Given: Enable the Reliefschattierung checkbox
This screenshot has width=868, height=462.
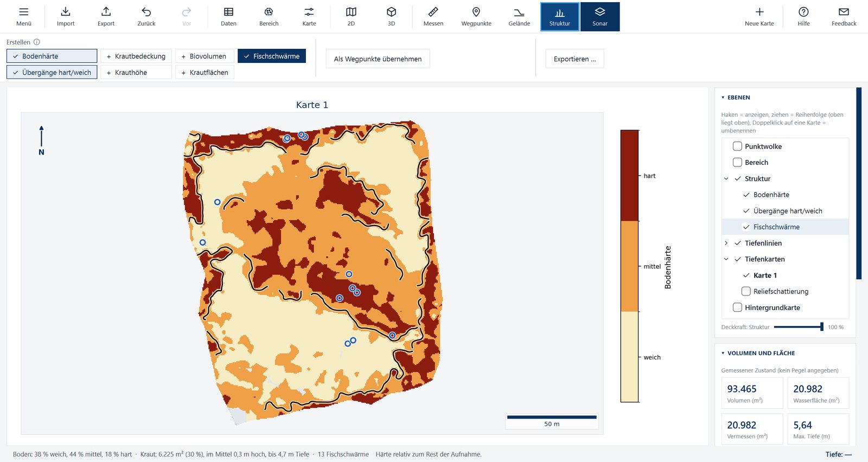Looking at the screenshot, I should 746,291.
